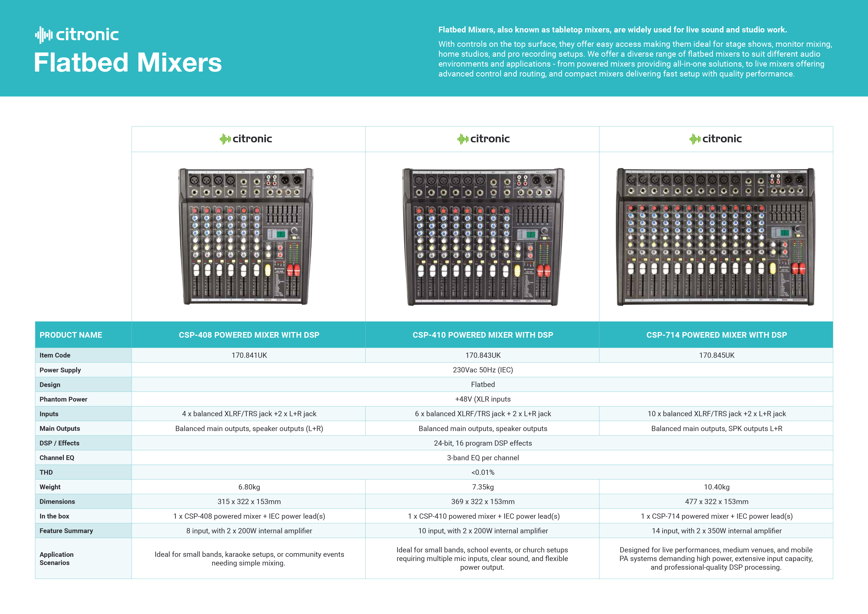Click the 230Vac 50Hz (IEC) power supply cell
This screenshot has height=614, width=868.
click(483, 370)
